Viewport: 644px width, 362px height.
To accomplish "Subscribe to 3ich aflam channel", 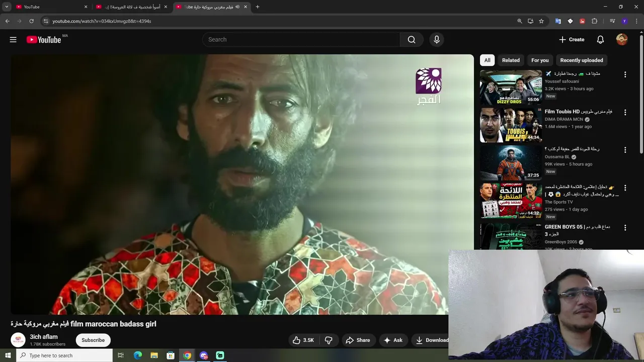I will coord(93,340).
